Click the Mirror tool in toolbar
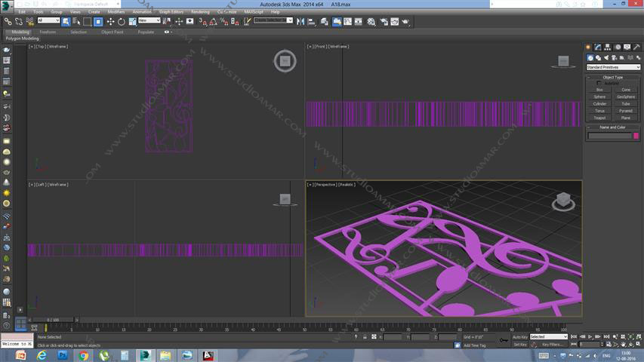The image size is (644, 362). [300, 22]
